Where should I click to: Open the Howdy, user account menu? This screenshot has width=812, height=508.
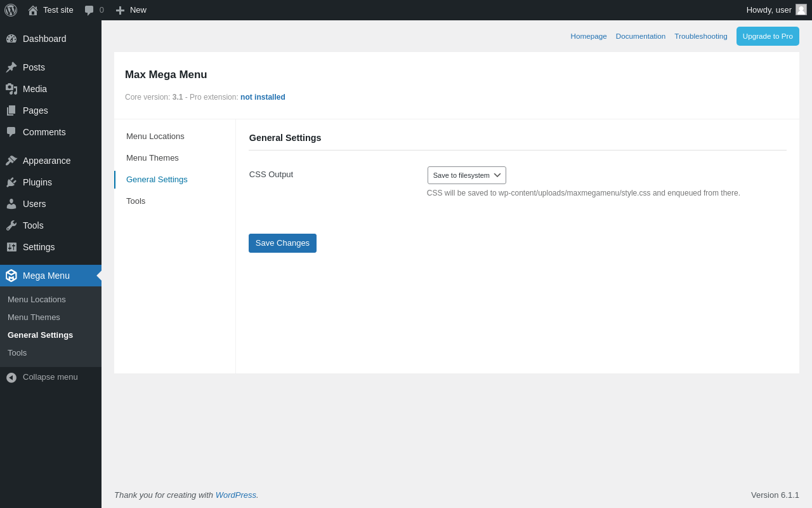point(776,10)
